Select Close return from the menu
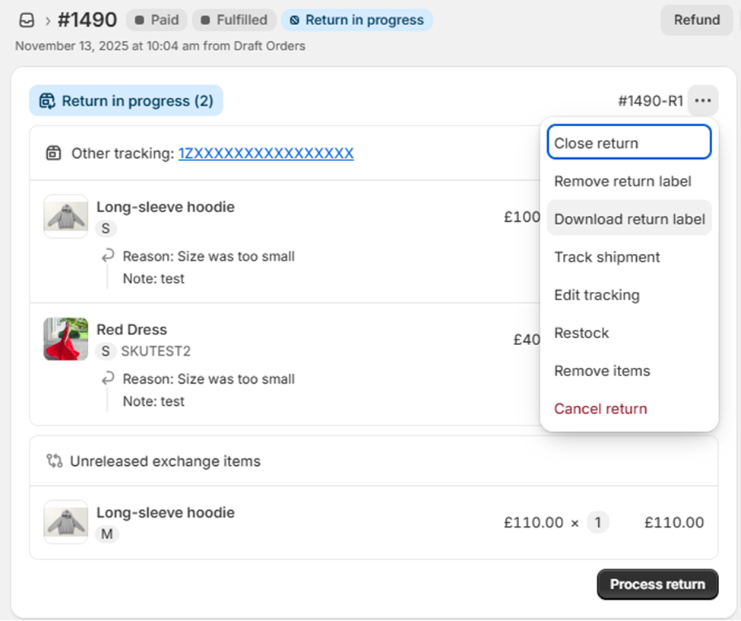 tap(629, 143)
